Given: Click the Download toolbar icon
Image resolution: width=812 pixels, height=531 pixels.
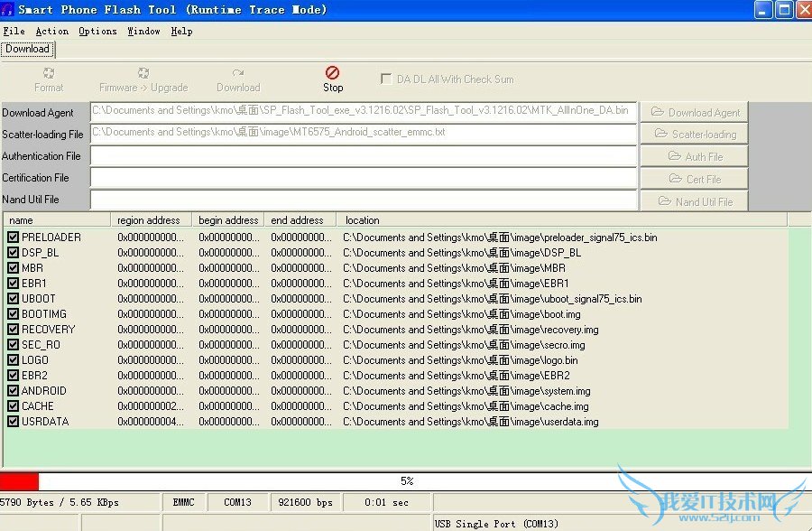Looking at the screenshot, I should pos(238,73).
